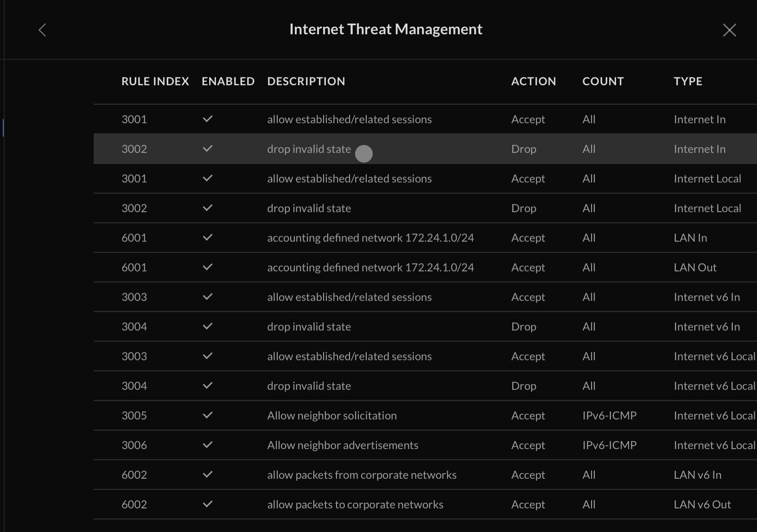Select 'allow packets from corporate networks' description
The width and height of the screenshot is (757, 532).
(362, 475)
